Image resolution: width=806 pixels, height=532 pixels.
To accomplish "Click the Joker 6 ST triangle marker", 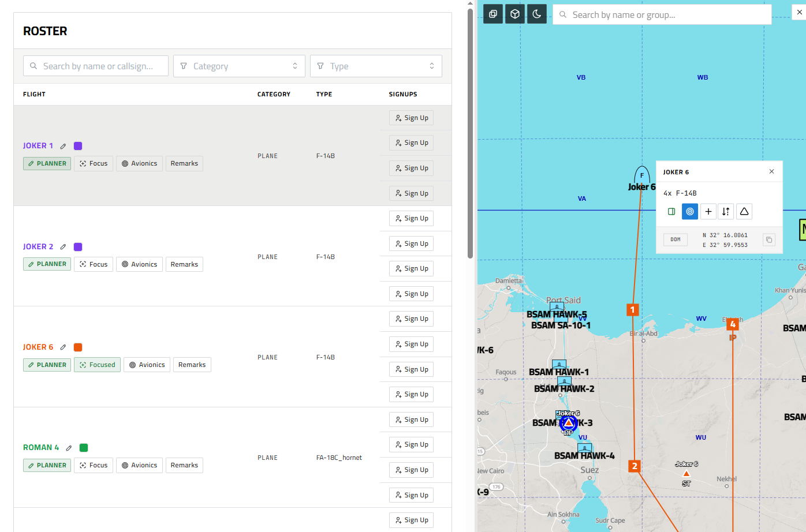I will click(686, 474).
